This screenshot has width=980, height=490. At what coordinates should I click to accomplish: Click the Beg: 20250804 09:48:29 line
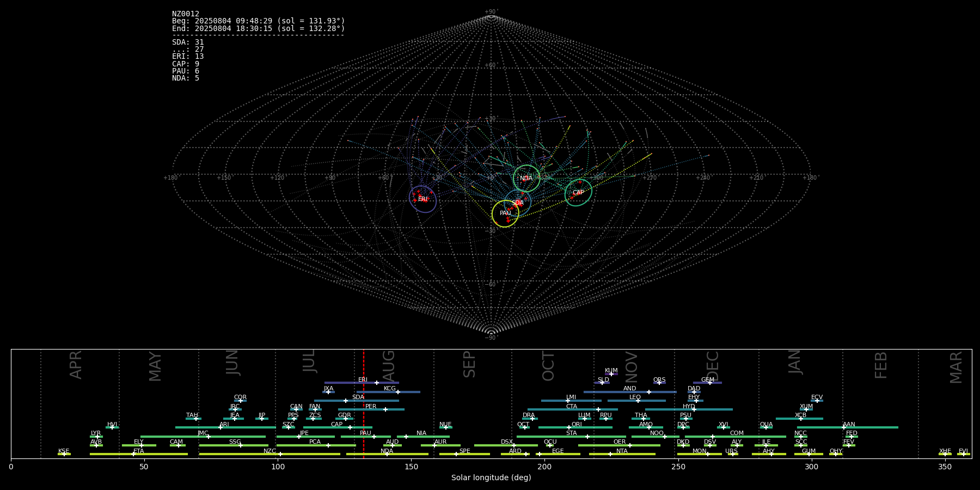click(x=259, y=21)
